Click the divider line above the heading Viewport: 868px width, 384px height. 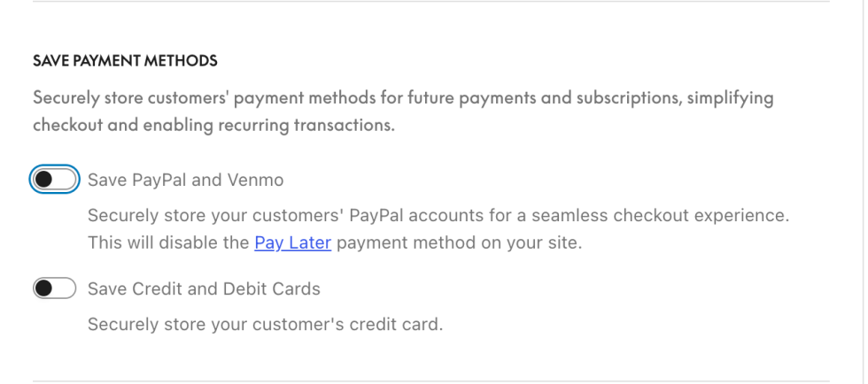click(x=431, y=2)
